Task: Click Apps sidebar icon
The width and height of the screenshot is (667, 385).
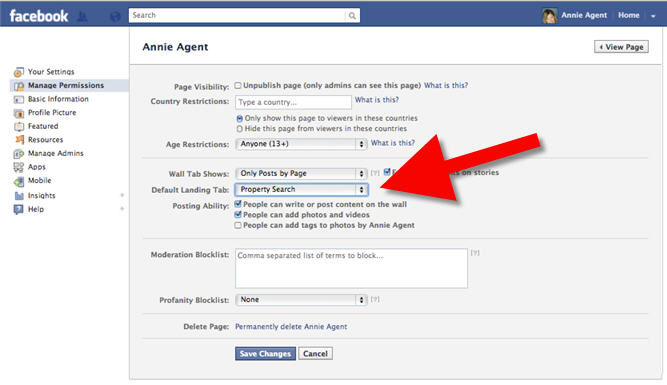Action: [x=19, y=167]
